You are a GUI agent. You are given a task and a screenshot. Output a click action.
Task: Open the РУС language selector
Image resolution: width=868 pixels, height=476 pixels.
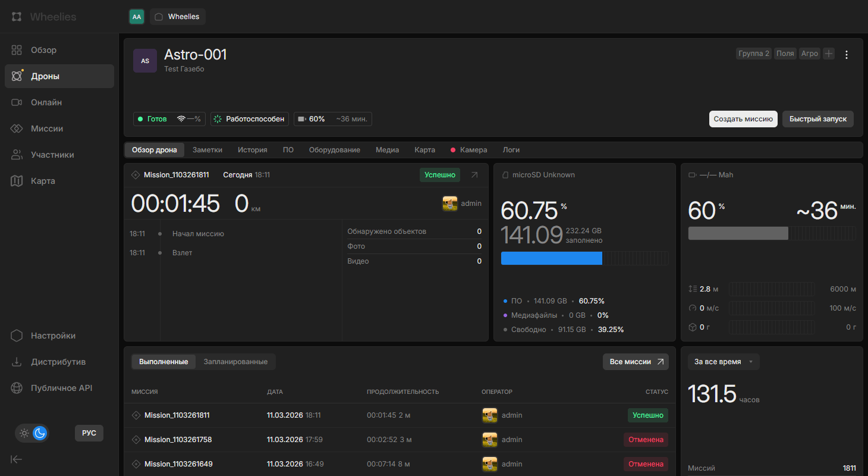[89, 433]
